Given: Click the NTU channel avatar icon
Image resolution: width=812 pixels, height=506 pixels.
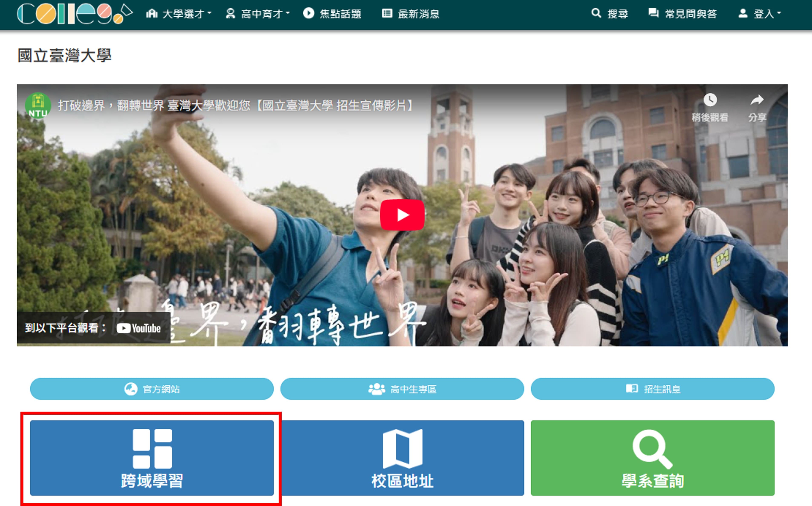Looking at the screenshot, I should [38, 105].
